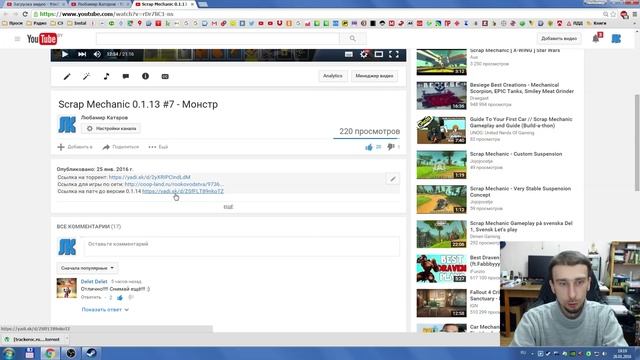Open Scrap Mechanic X-WING Star Wars thumbnail
This screenshot has width=640, height=360.
(x=441, y=62)
